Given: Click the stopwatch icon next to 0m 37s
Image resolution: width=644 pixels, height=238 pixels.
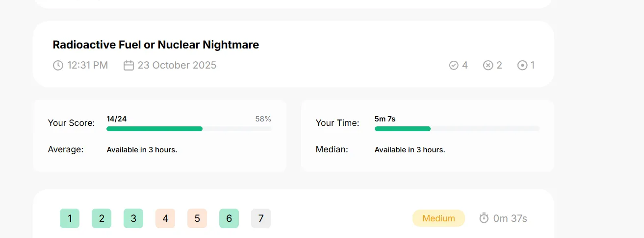Looking at the screenshot, I should tap(484, 218).
